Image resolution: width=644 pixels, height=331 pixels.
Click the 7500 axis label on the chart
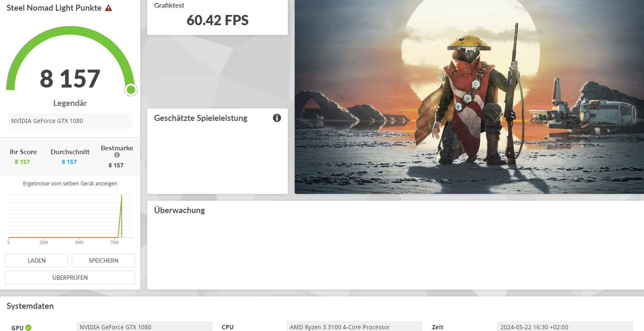(114, 242)
